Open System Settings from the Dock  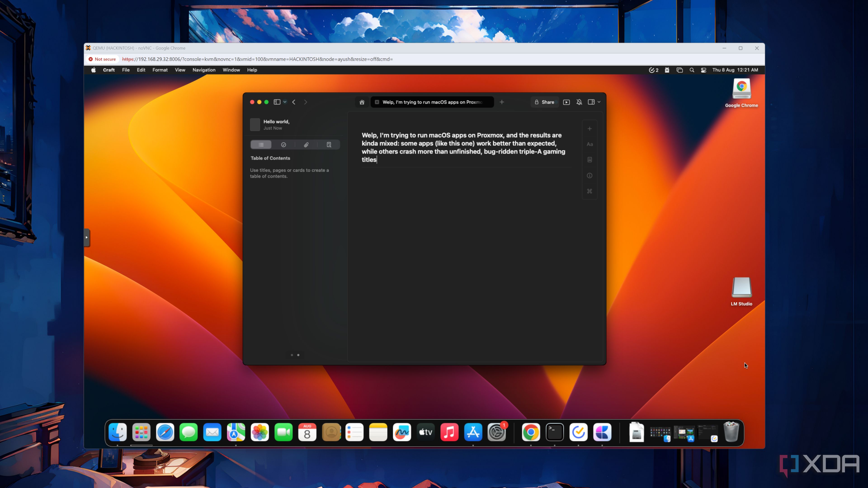497,432
